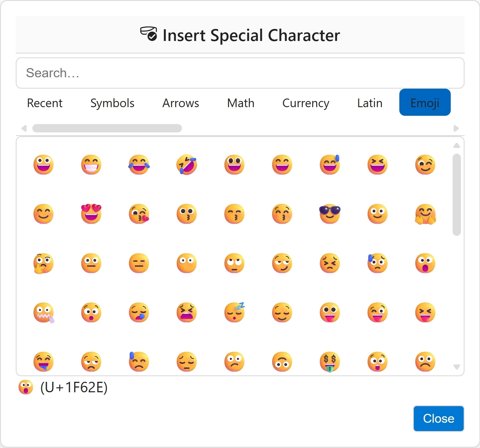Open the Currency category tab
The width and height of the screenshot is (480, 448).
[x=306, y=103]
